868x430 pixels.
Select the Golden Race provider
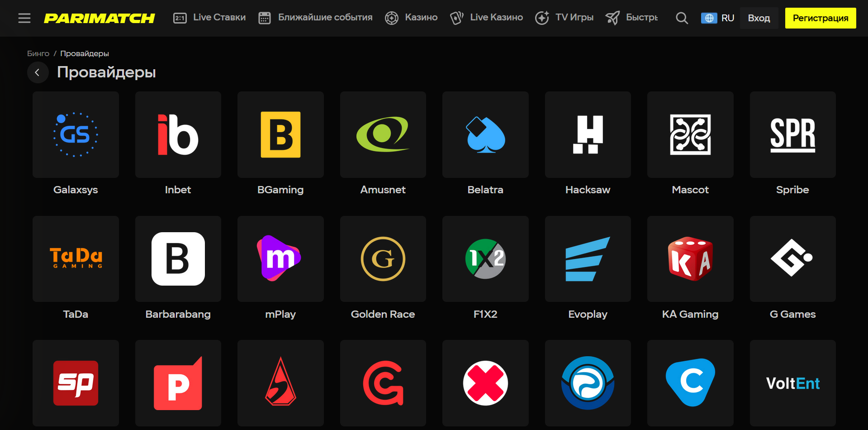[x=383, y=259]
